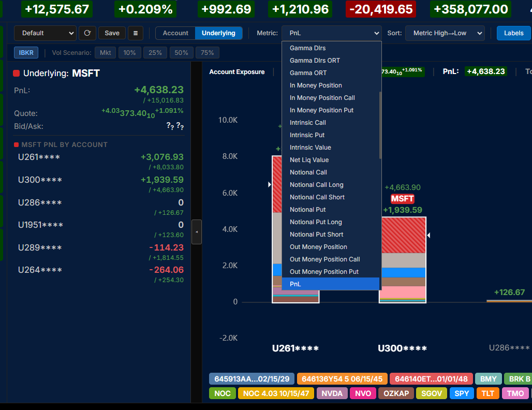This screenshot has width=532, height=410.
Task: Click the Save button
Action: [112, 33]
